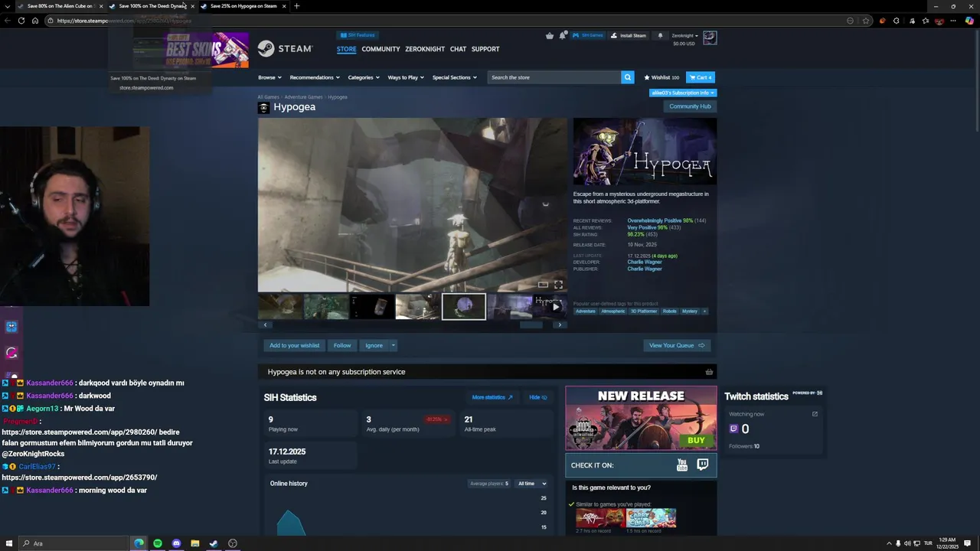The width and height of the screenshot is (980, 551).
Task: Open Steam app from the taskbar
Action: [x=214, y=543]
